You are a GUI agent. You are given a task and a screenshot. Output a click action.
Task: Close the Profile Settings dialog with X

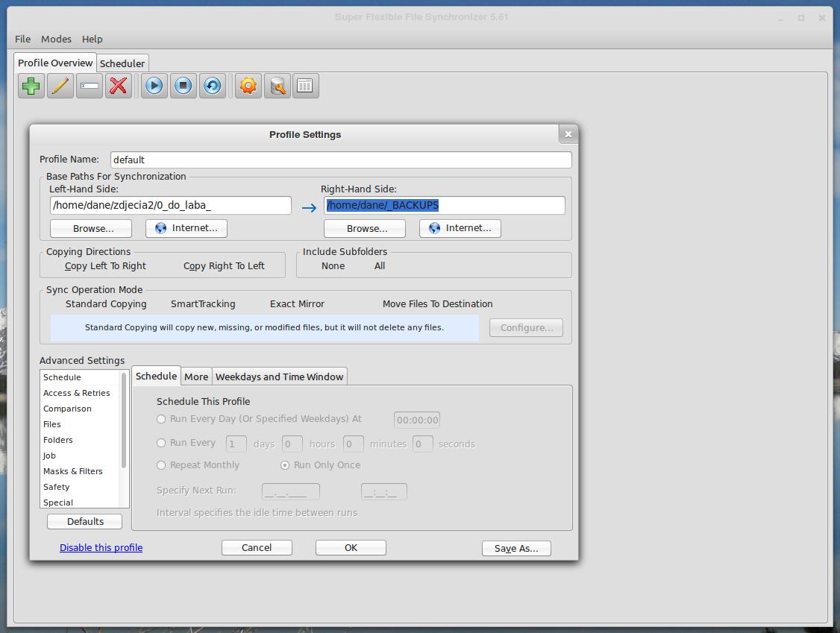pyautogui.click(x=568, y=134)
